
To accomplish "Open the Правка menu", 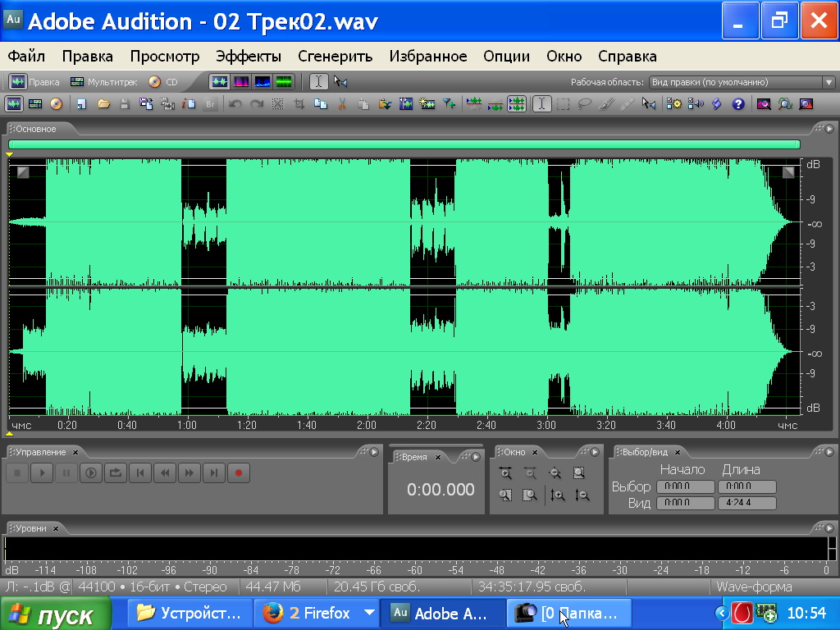I will click(87, 57).
